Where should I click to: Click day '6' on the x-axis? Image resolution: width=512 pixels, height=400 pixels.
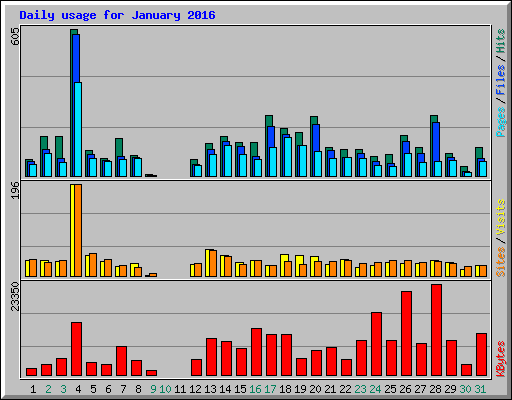(108, 389)
